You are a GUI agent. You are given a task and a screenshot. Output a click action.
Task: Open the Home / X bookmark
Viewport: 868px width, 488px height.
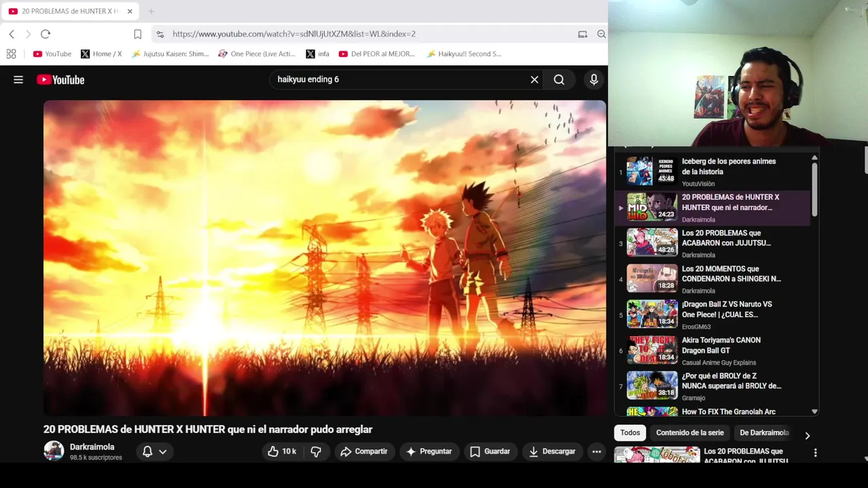pyautogui.click(x=101, y=54)
